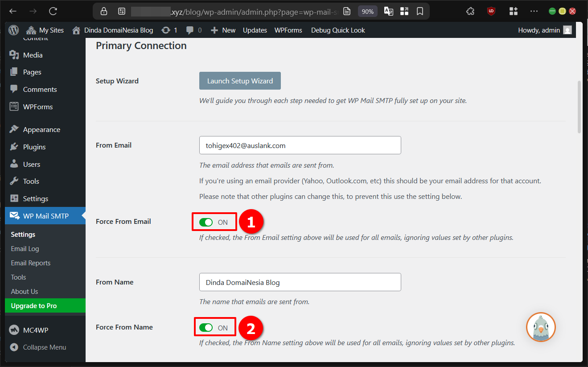588x367 pixels.
Task: Turn off the Force From Email toggle
Action: 206,221
